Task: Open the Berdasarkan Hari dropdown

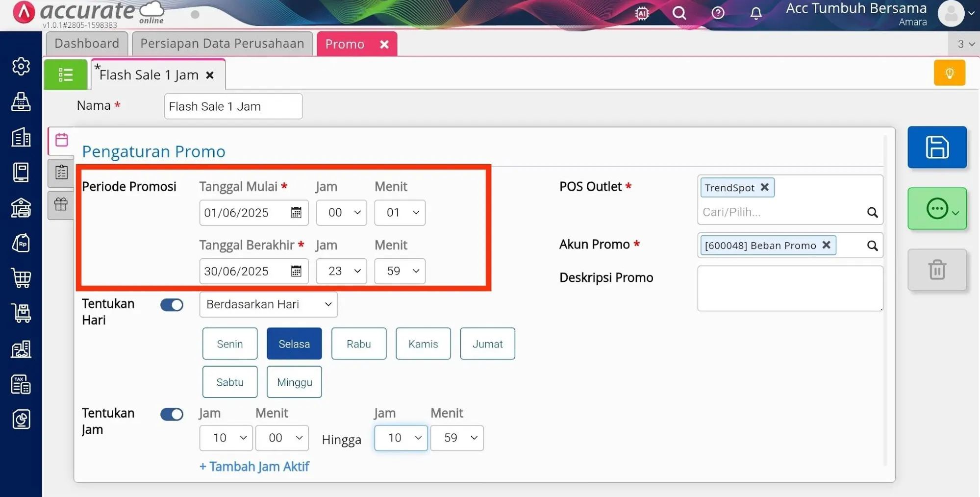Action: (269, 304)
